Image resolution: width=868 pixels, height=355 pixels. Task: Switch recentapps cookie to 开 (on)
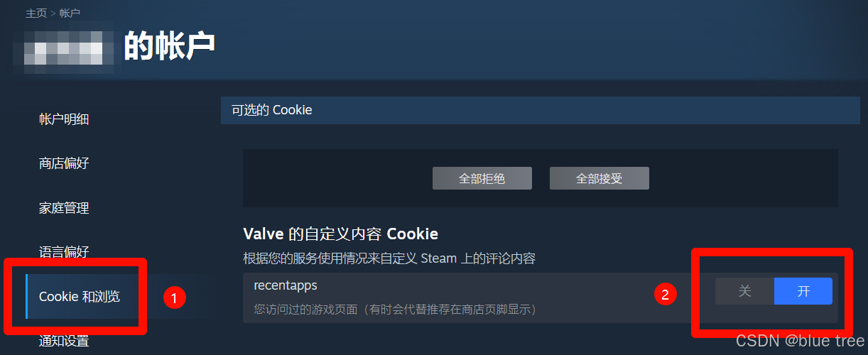coord(803,291)
